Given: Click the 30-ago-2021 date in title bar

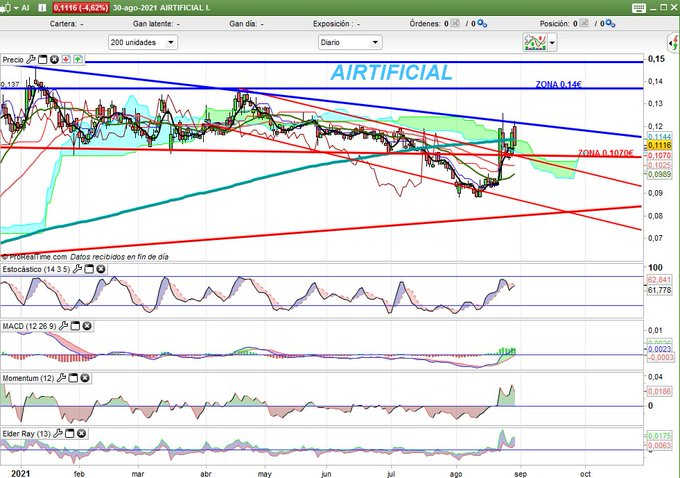Looking at the screenshot, I should (135, 8).
